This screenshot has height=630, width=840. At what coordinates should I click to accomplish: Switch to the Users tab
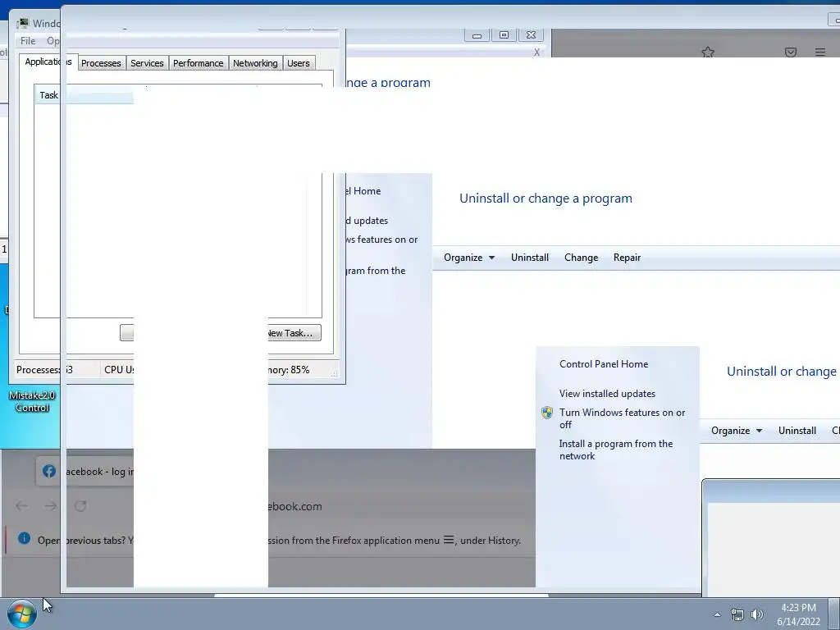[x=299, y=62]
